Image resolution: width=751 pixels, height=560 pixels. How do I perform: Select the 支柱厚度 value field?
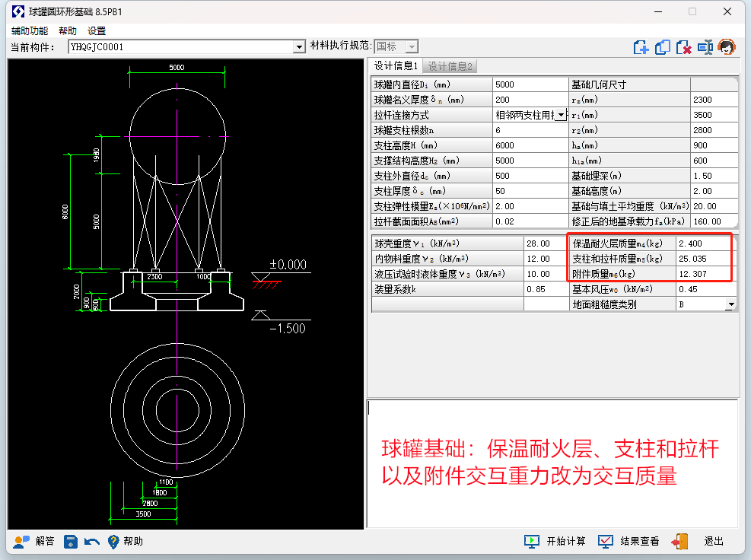tap(530, 191)
